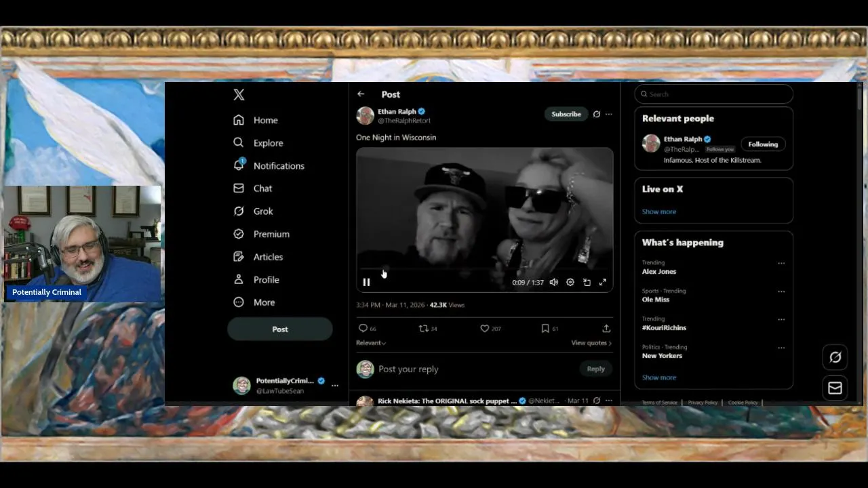The image size is (868, 488).
Task: Click the Subscribe button
Action: point(566,114)
